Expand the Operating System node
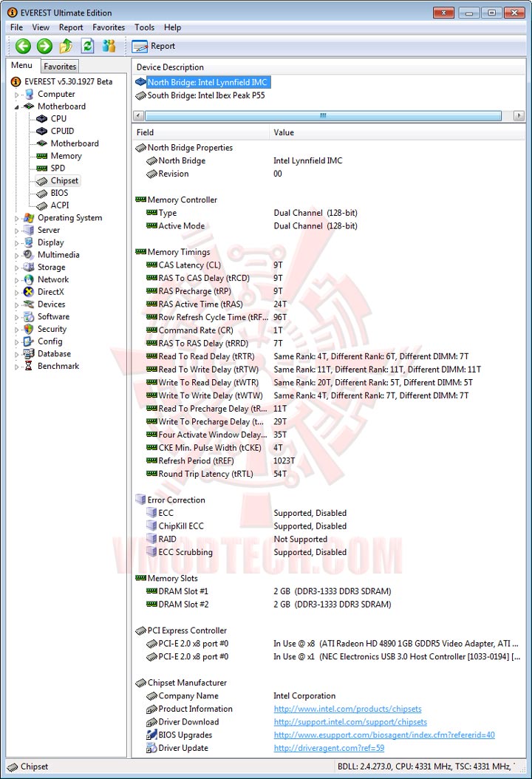 click(16, 218)
